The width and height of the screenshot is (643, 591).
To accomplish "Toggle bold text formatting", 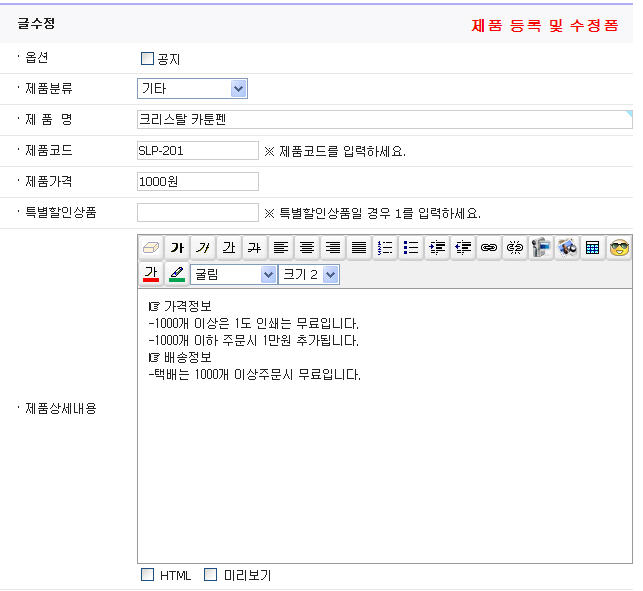I will tap(177, 248).
